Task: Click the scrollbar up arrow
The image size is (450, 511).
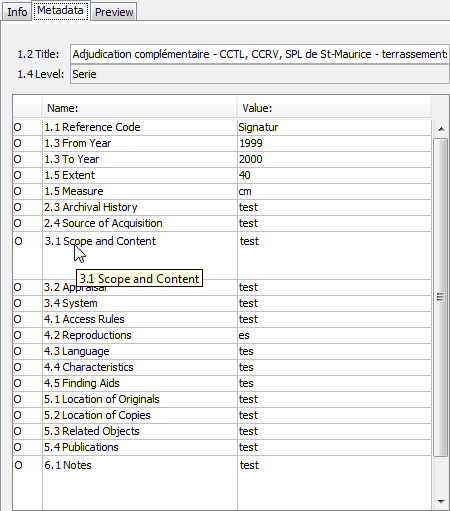Action: coord(441,129)
